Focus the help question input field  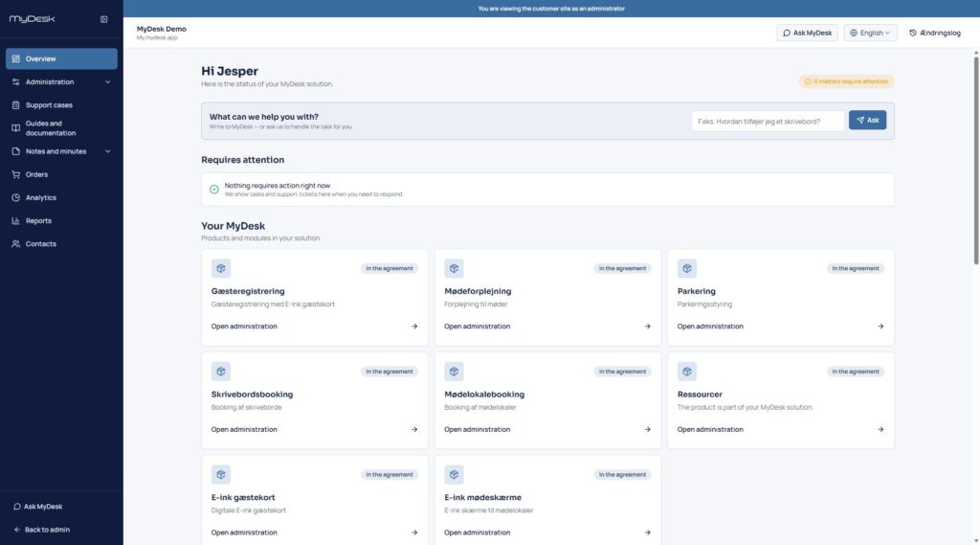(x=768, y=121)
